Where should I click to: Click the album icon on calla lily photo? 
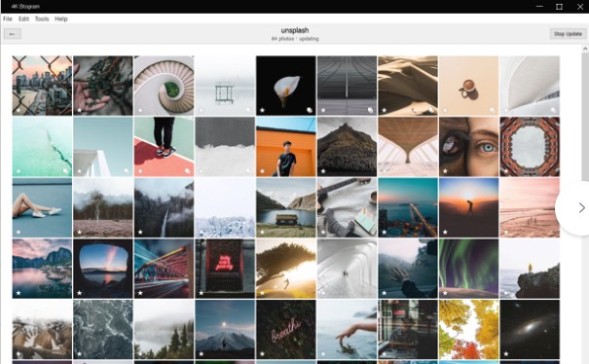pyautogui.click(x=310, y=110)
